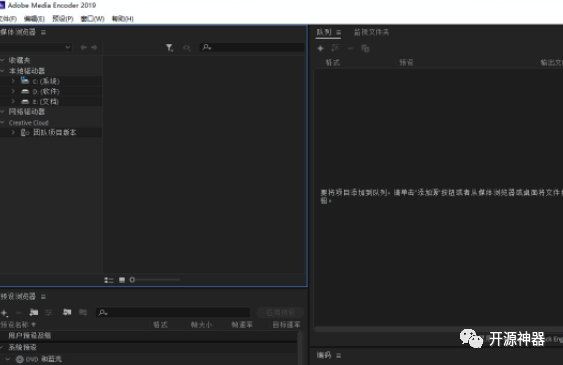The image size is (563, 365).
Task: Click the 帧大小 column header
Action: tap(201, 325)
